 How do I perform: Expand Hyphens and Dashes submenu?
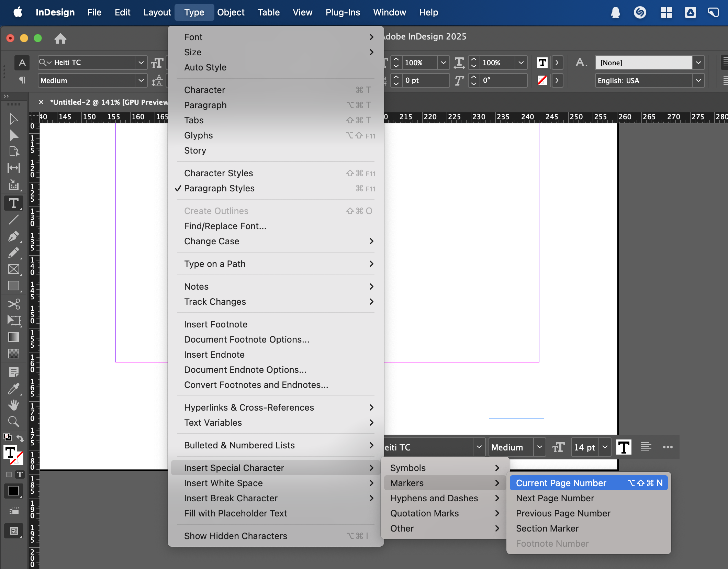445,498
